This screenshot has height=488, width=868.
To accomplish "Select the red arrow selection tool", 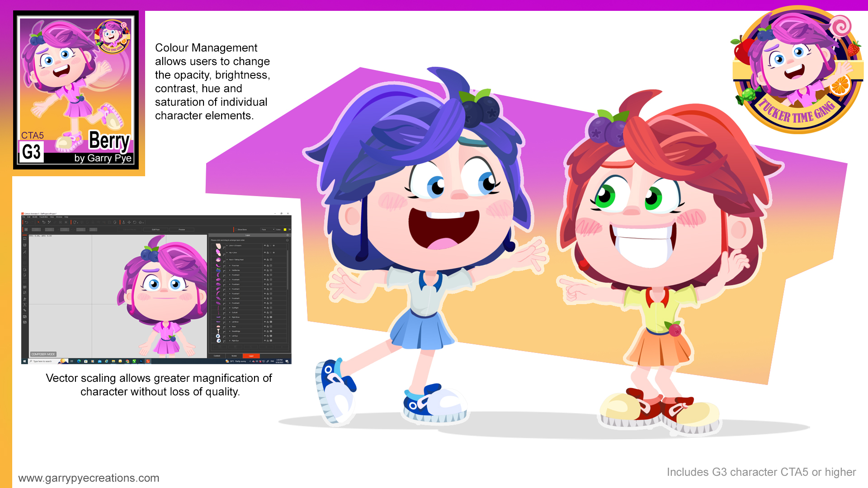I will pyautogui.click(x=38, y=222).
